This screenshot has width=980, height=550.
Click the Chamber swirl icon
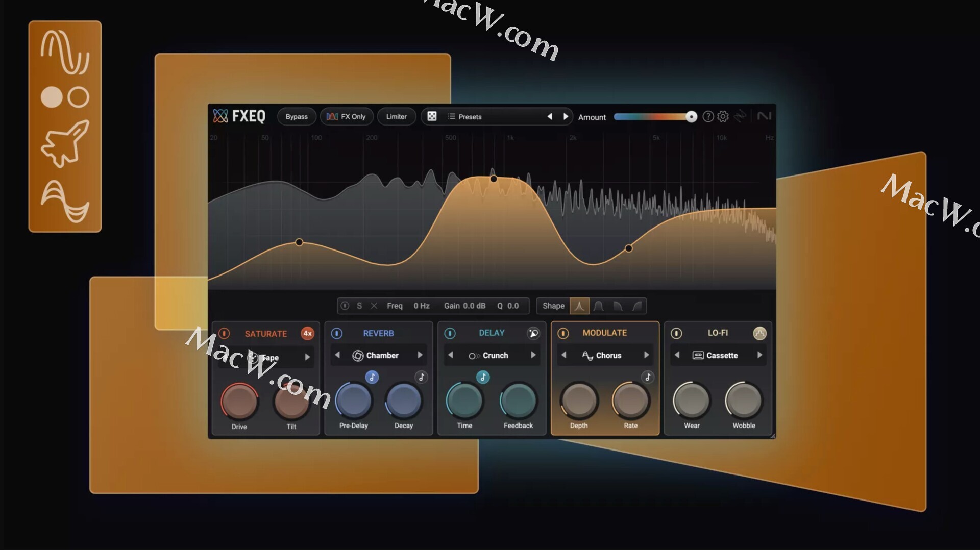point(358,356)
